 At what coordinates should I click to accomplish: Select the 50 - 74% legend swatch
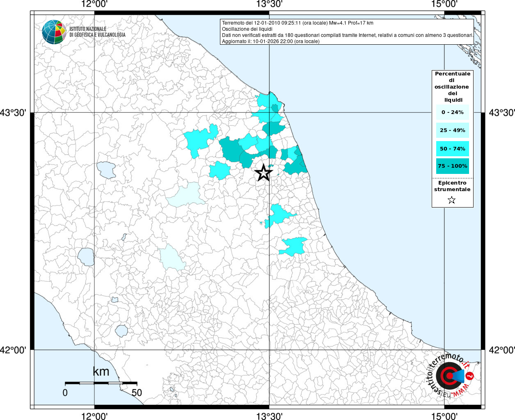(452, 148)
